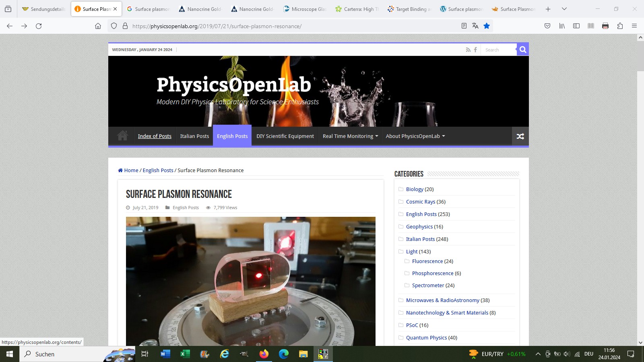
Task: Reload the current page
Action: coord(39,26)
